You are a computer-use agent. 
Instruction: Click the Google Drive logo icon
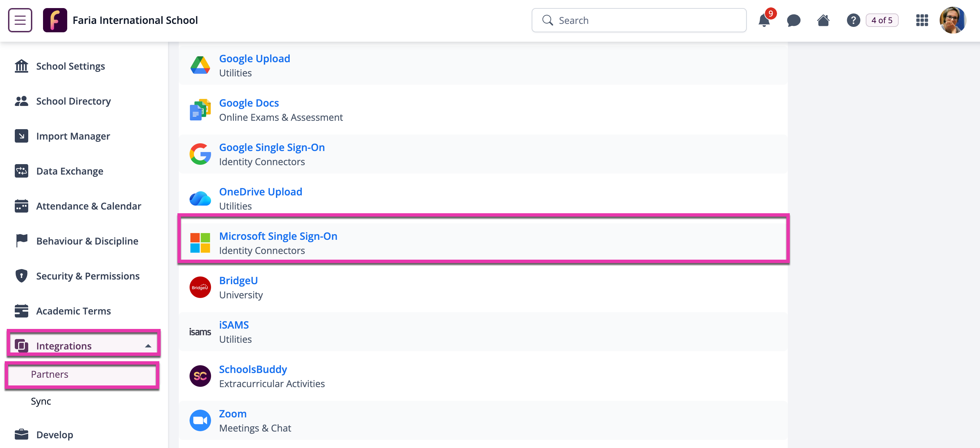click(x=200, y=65)
